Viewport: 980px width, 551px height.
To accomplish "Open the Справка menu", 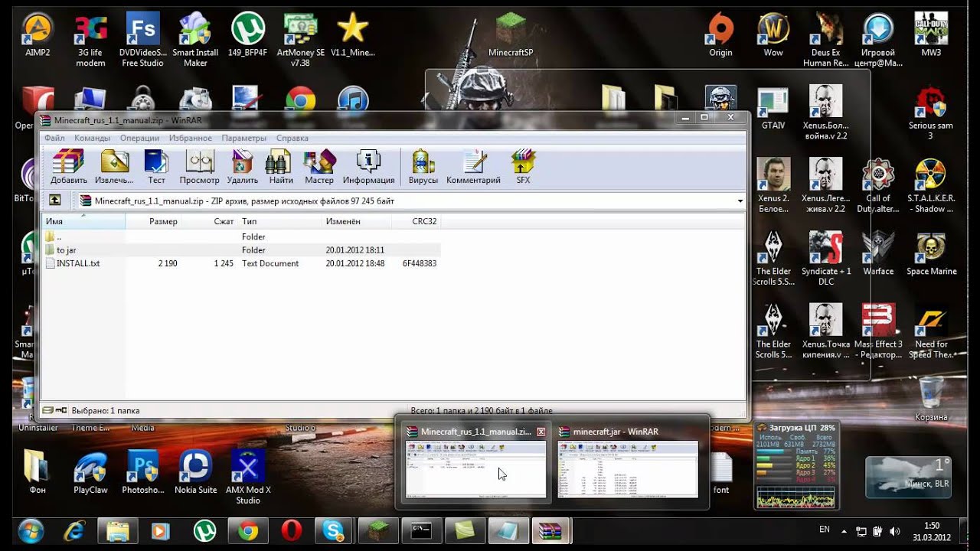I will [x=292, y=138].
